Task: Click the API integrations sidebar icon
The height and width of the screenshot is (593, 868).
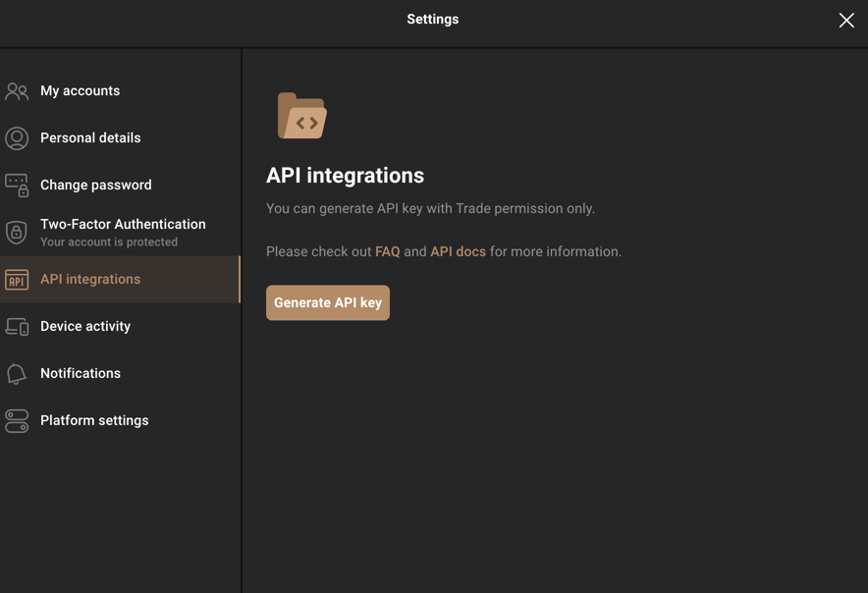Action: pyautogui.click(x=17, y=280)
